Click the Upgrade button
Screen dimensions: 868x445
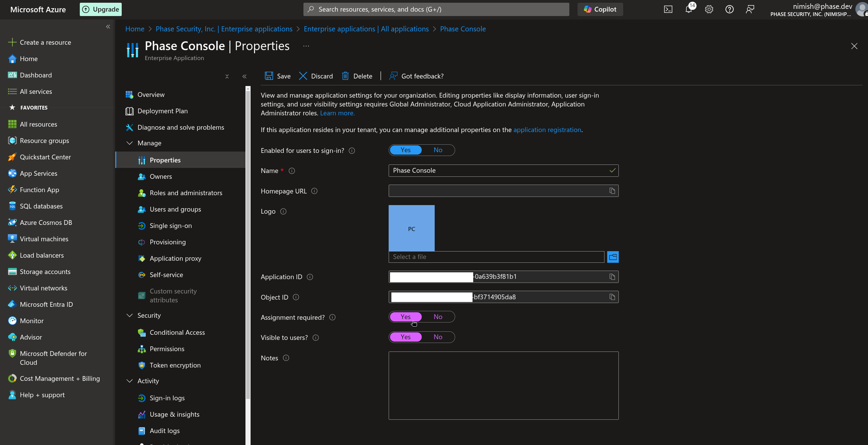tap(101, 9)
